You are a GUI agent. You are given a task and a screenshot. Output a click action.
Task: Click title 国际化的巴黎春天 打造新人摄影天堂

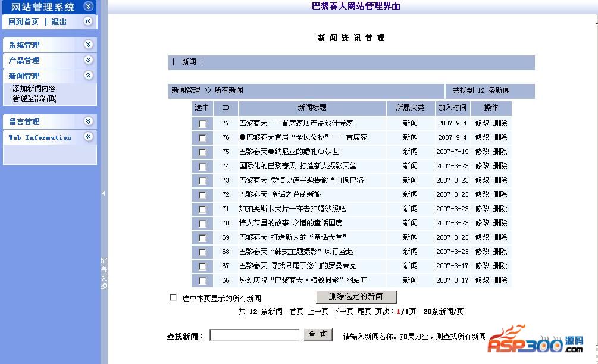[x=298, y=166]
